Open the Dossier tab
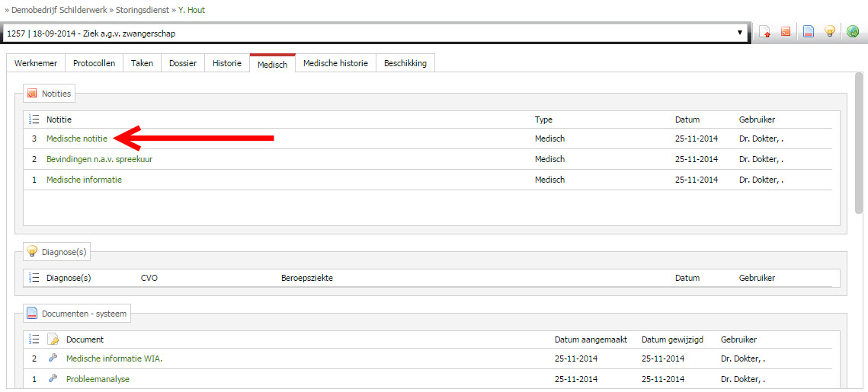This screenshot has height=392, width=868. click(182, 63)
